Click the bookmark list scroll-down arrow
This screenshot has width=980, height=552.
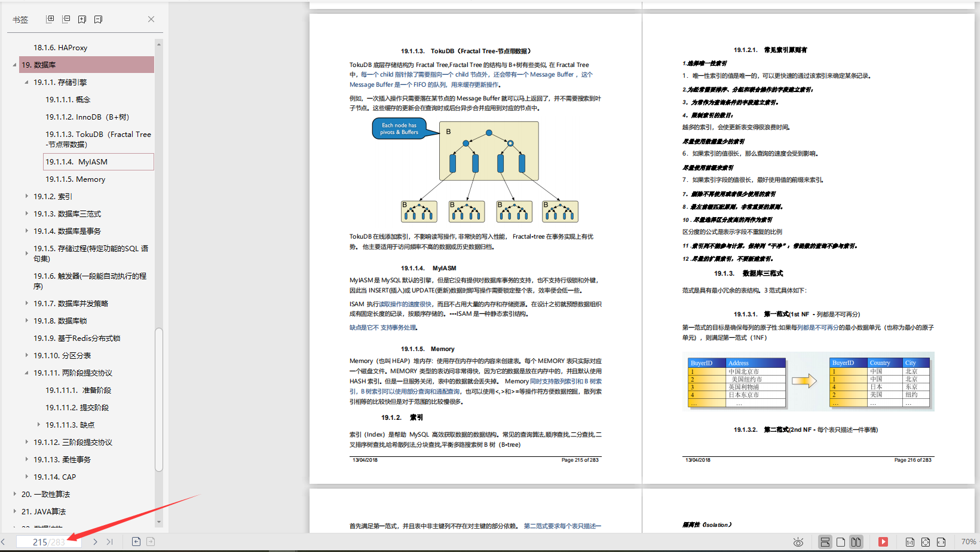tap(159, 522)
